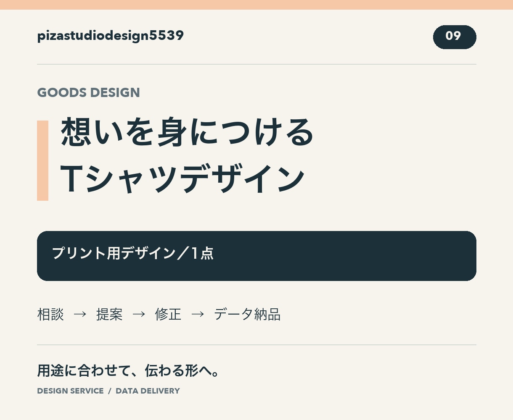Click the GOODS DESIGN label
Viewport: 513px width, 420px height.
pos(89,92)
